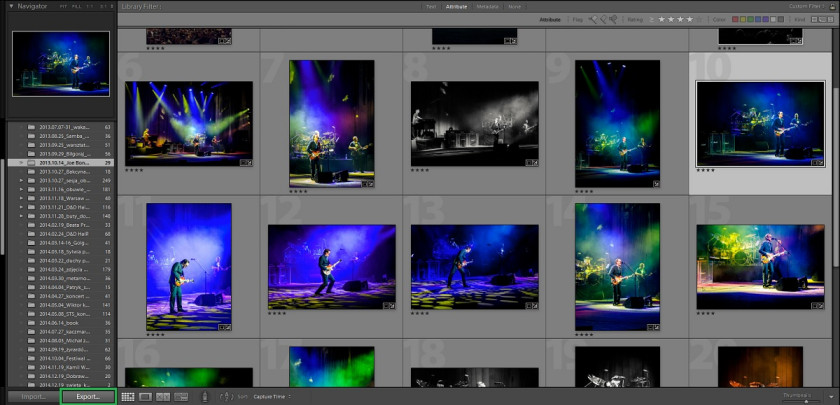
Task: Filter by green color label
Action: point(750,19)
